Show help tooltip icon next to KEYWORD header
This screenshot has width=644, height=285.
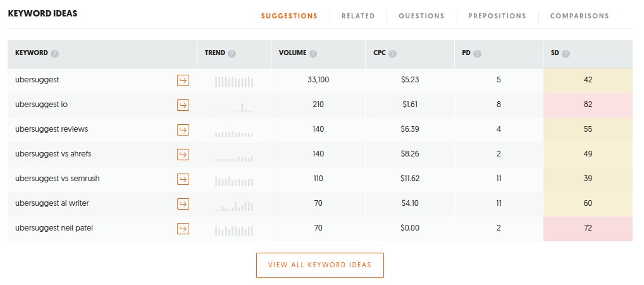tap(55, 54)
